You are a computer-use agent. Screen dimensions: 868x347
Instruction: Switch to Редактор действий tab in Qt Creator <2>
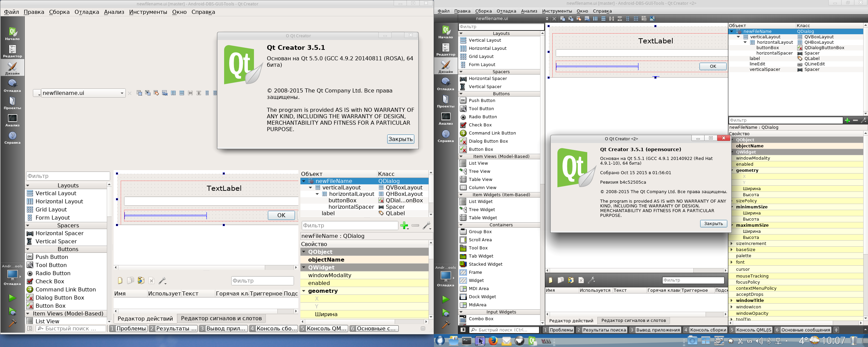[x=571, y=321]
